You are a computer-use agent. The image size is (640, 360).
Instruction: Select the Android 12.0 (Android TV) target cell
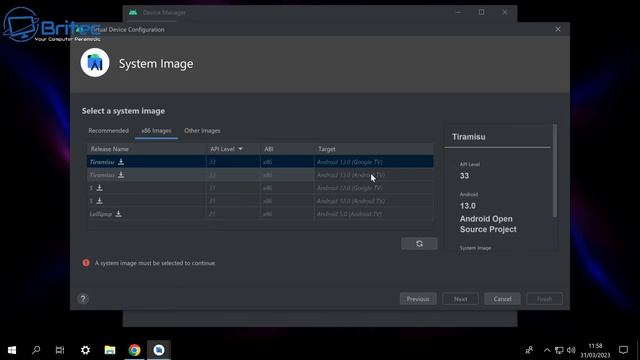point(351,201)
